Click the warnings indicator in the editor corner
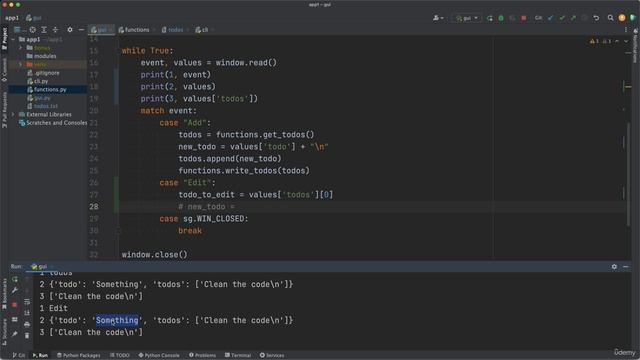This screenshot has width=640, height=360. pos(600,41)
